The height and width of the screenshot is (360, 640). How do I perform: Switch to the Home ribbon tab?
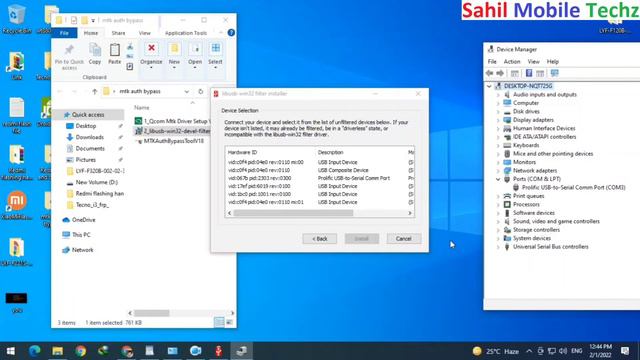point(91,33)
